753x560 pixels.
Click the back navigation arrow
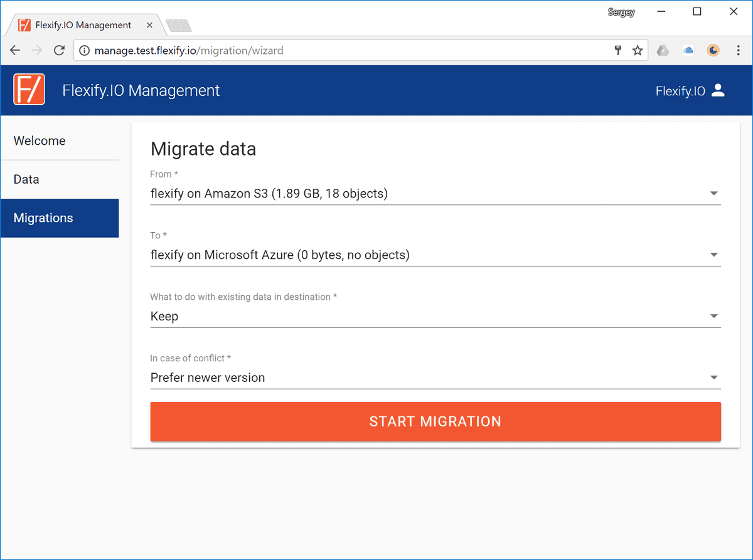pyautogui.click(x=15, y=50)
